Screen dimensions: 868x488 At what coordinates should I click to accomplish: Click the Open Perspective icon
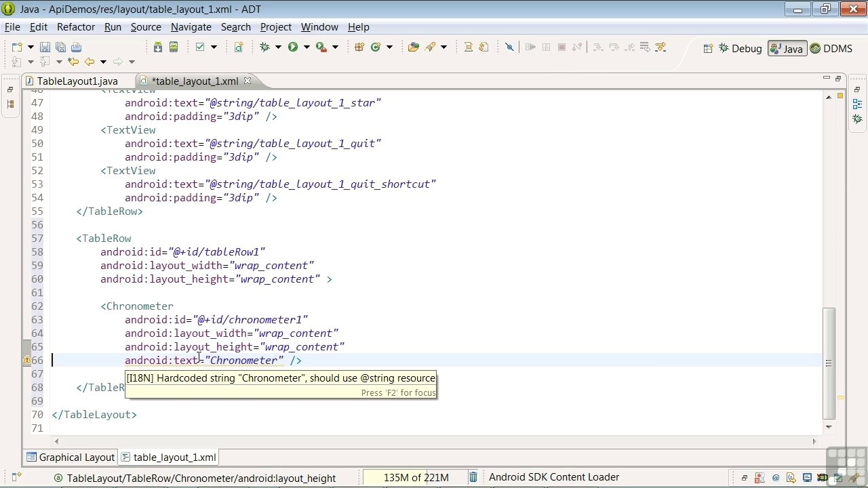pyautogui.click(x=708, y=48)
